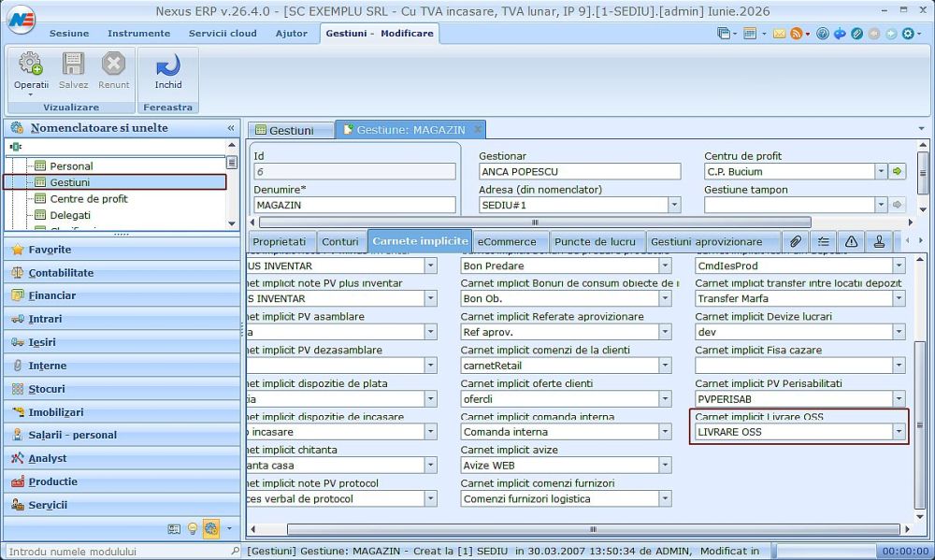Open the cascading windows icon
Screen dimensions: 935x560
tap(724, 34)
